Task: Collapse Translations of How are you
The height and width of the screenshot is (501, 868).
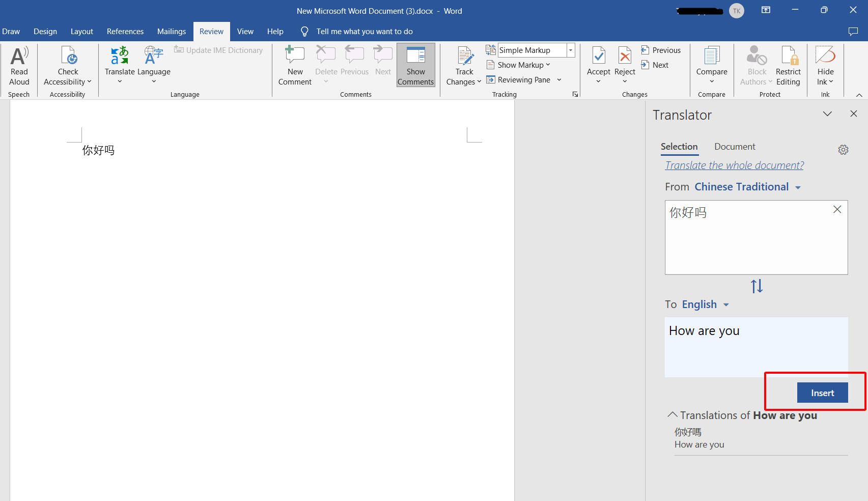Action: pyautogui.click(x=673, y=415)
